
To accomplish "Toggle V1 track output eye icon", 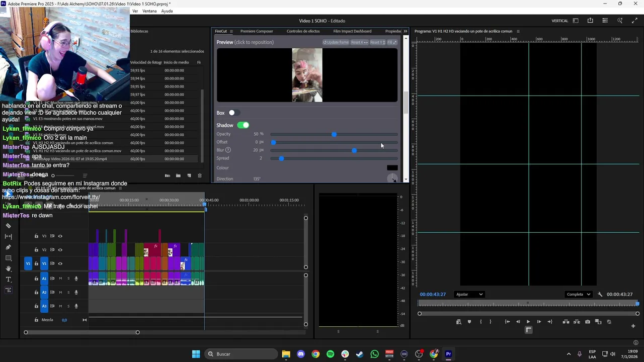I will [60, 263].
